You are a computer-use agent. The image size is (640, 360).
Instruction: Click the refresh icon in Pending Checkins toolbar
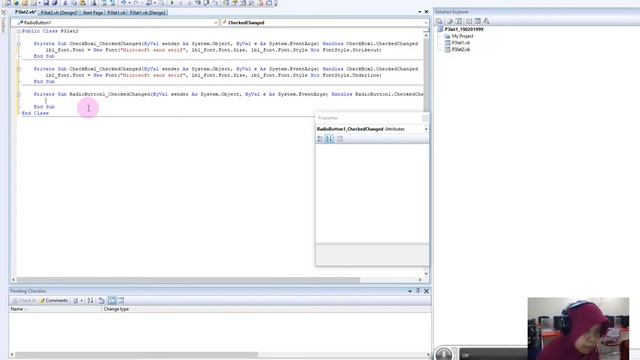coord(101,300)
